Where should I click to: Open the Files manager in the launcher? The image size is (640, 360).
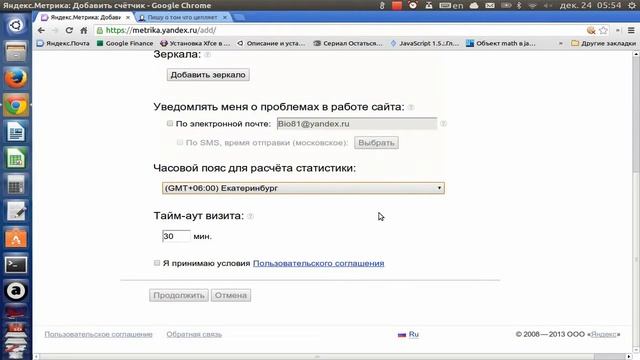point(16,52)
